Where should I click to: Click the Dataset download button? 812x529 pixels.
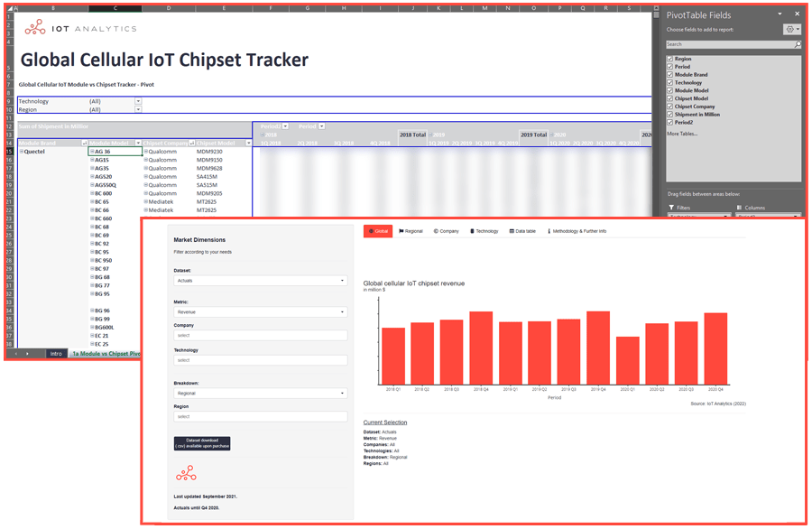click(x=202, y=443)
